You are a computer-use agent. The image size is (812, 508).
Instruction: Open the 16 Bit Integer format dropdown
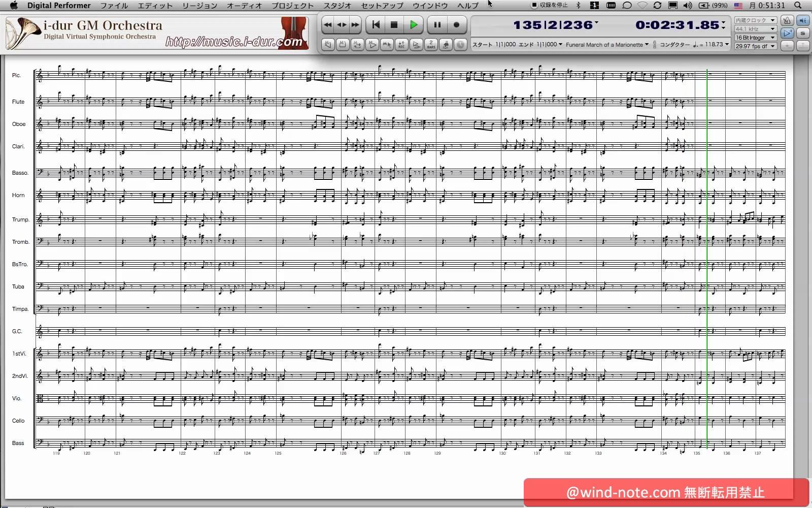(755, 38)
